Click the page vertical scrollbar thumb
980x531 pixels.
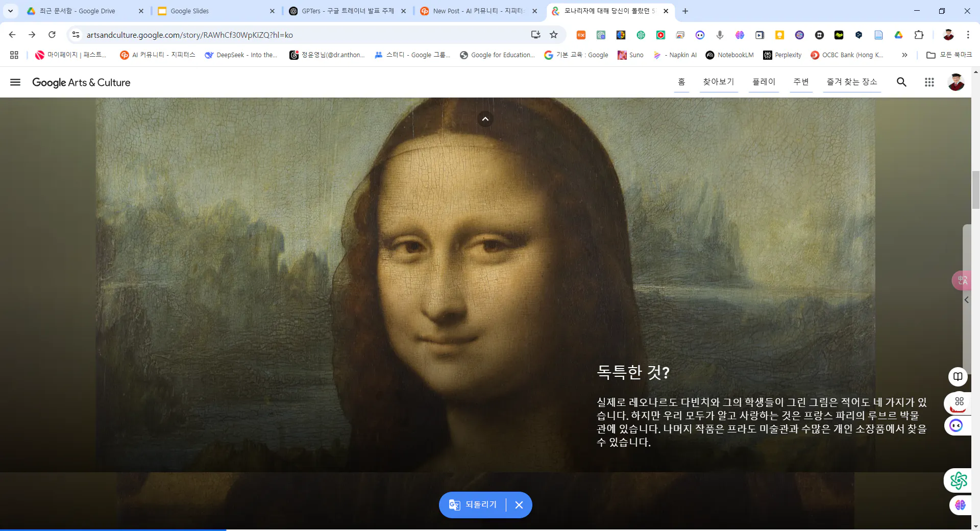coord(975,190)
